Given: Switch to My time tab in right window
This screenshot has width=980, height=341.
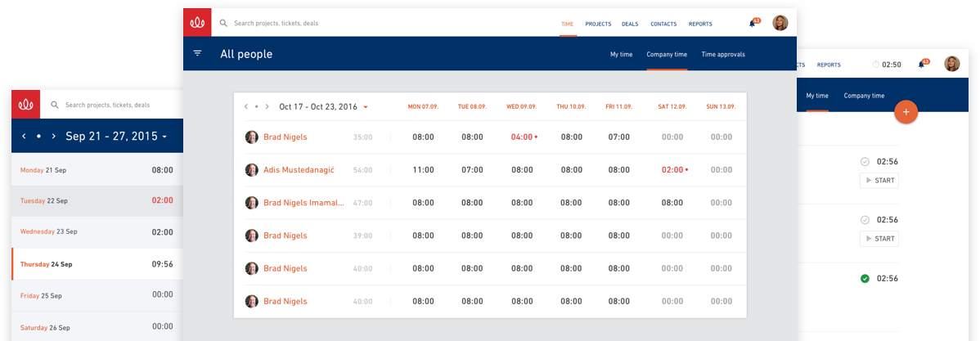Looking at the screenshot, I should pyautogui.click(x=817, y=96).
